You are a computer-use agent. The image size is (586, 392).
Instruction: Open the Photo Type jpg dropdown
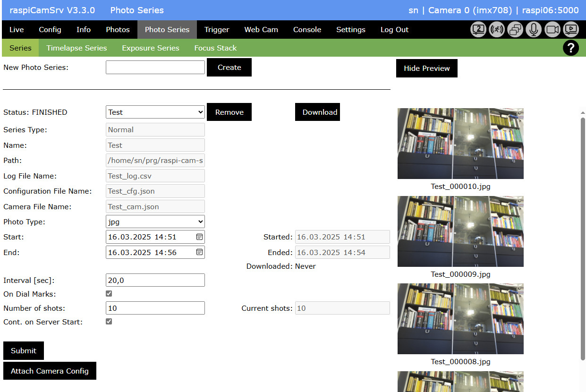click(x=155, y=222)
